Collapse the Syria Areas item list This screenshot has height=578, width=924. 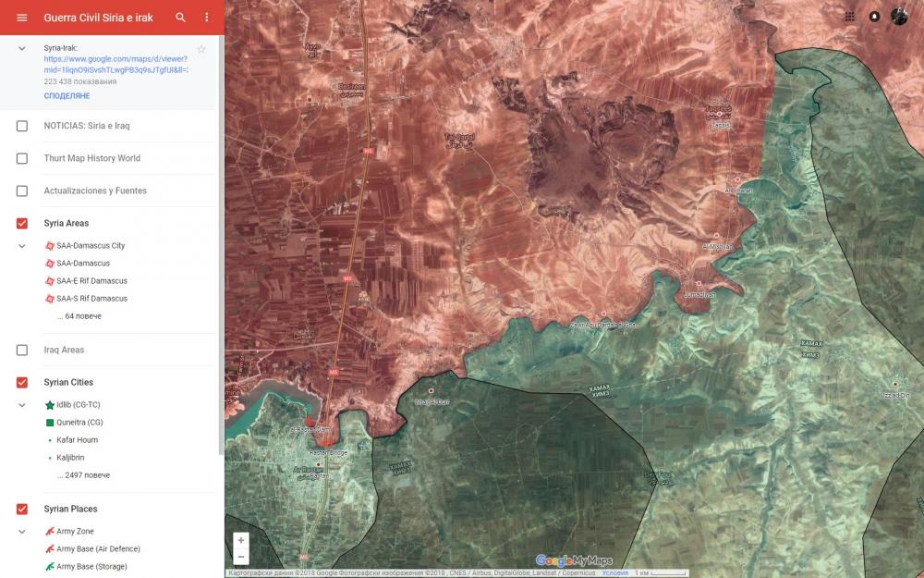click(22, 246)
